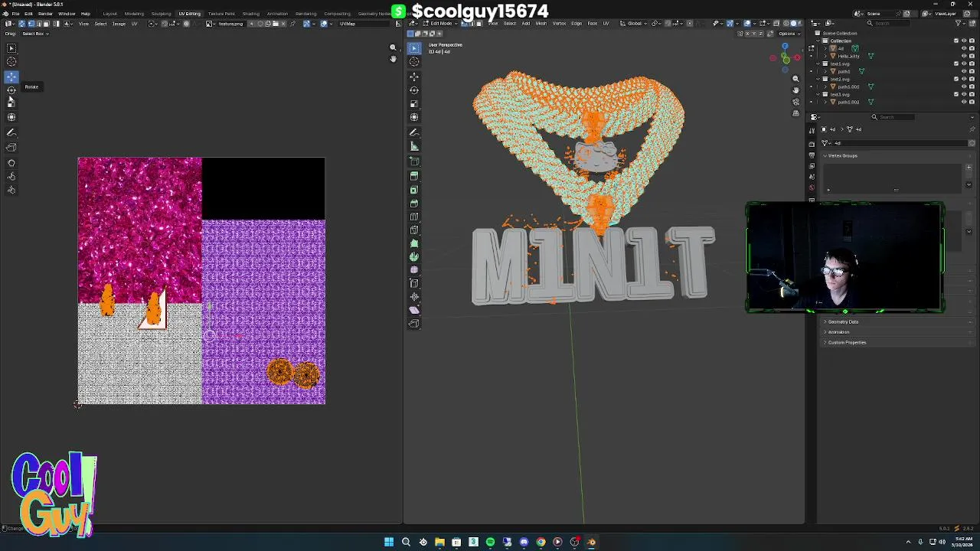Select the Inset Faces tool

click(414, 190)
